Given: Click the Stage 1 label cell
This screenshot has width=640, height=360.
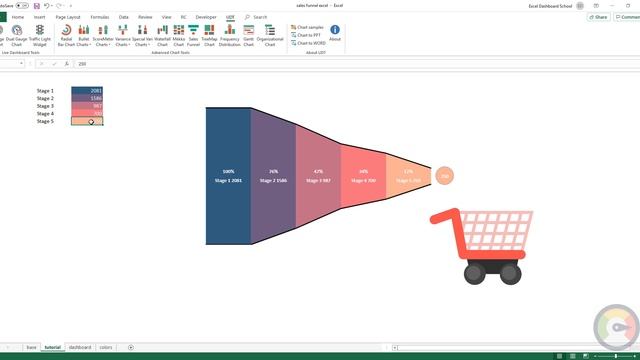Looking at the screenshot, I should point(45,91).
